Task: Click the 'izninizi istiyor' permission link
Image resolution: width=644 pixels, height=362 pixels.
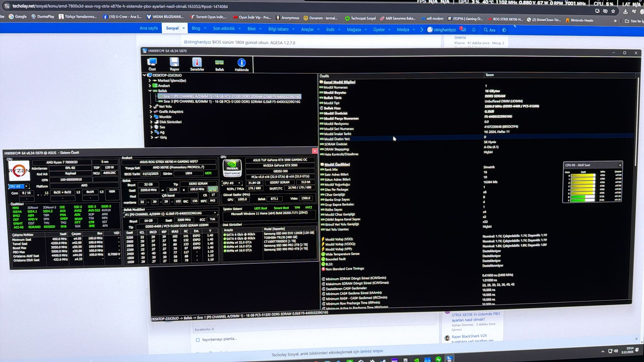Action: (372, 351)
